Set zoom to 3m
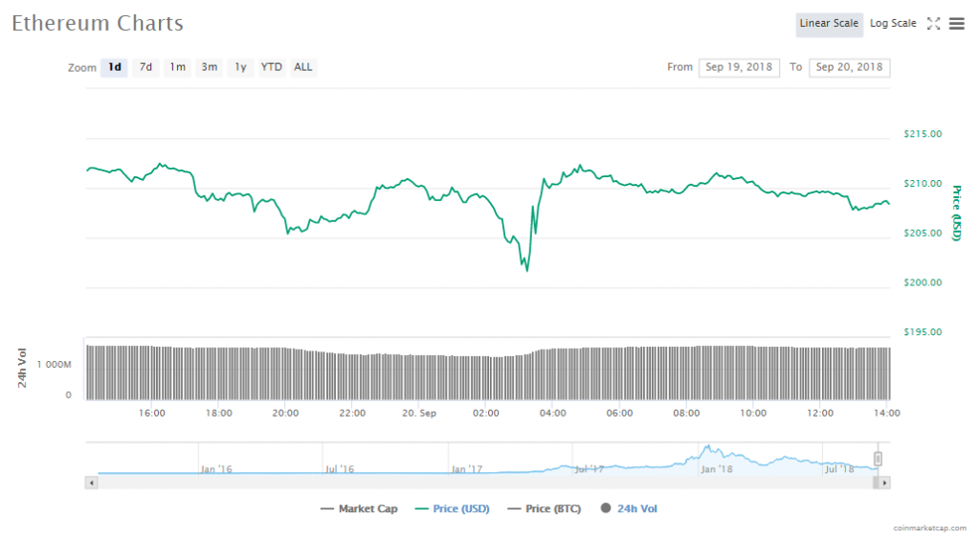 tap(209, 68)
